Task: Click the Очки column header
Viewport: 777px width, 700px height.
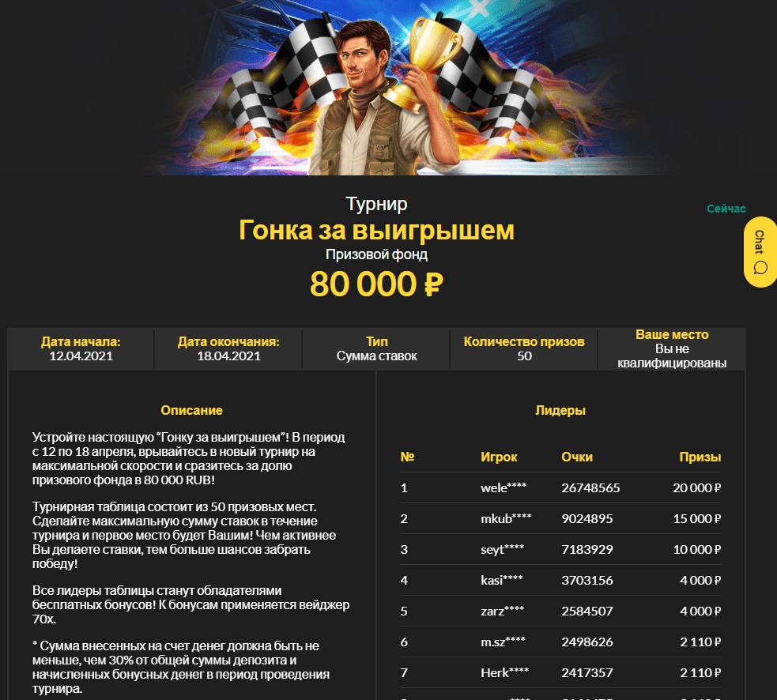Action: pyautogui.click(x=577, y=457)
